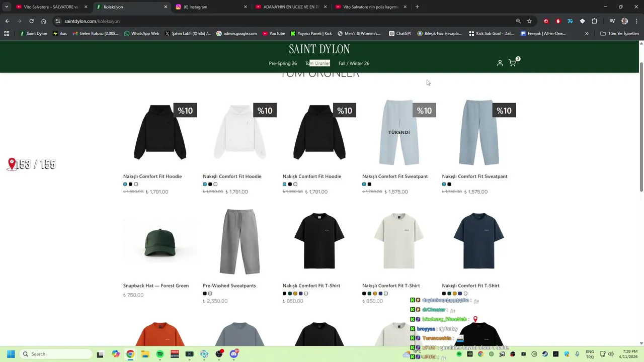Reload the saintdylon.com page
This screenshot has height=362, width=644.
[x=31, y=21]
